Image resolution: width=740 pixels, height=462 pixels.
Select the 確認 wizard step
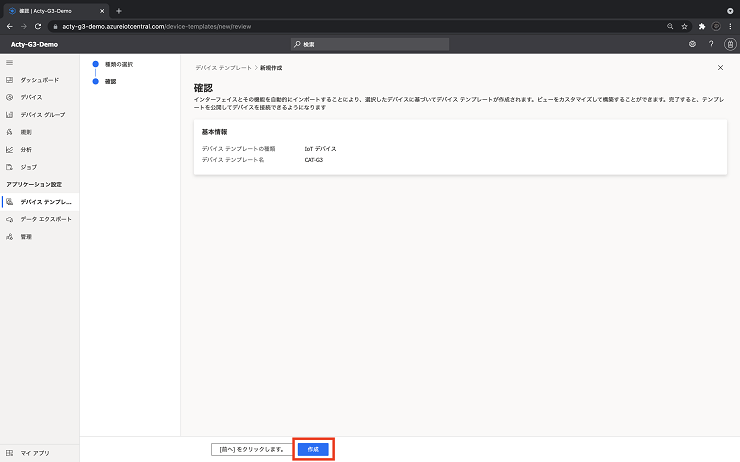[110, 82]
